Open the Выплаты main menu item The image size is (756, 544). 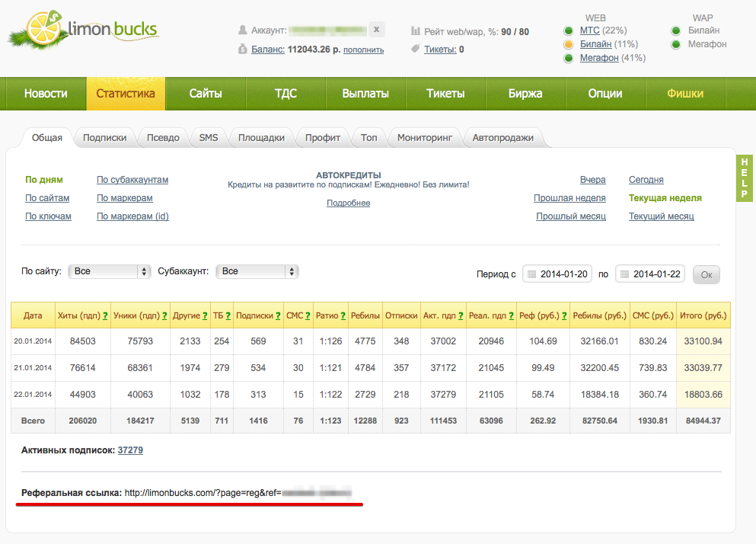[365, 94]
